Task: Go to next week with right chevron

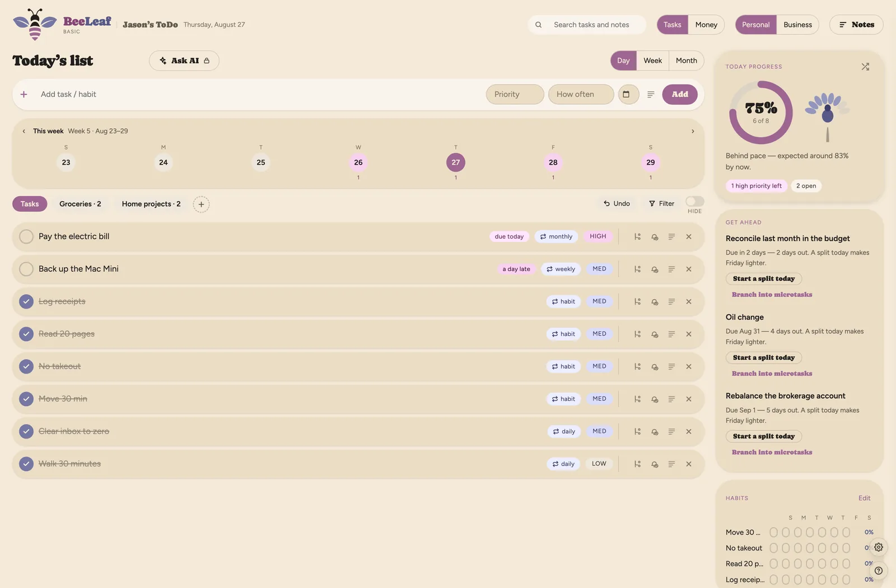Action: click(693, 131)
